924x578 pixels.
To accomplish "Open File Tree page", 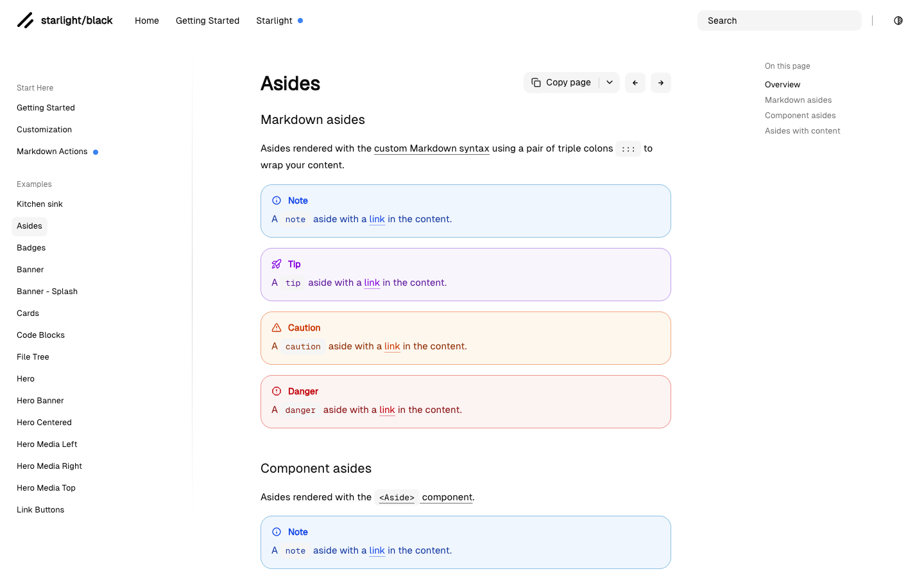I will click(33, 357).
